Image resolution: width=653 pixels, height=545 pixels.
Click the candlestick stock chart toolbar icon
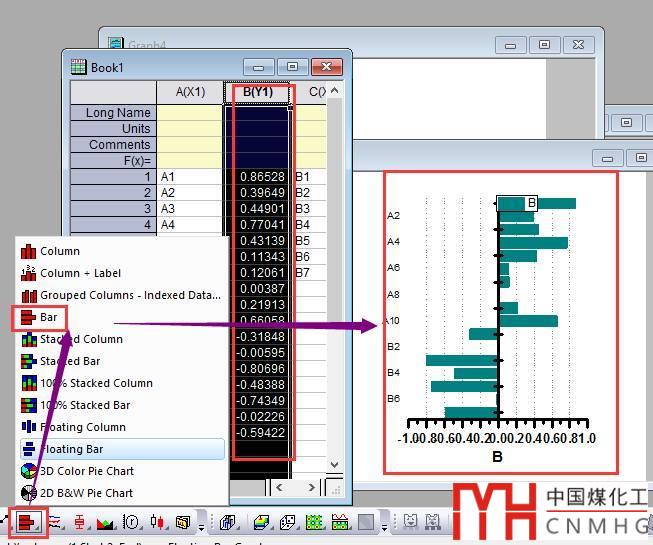coord(157,522)
